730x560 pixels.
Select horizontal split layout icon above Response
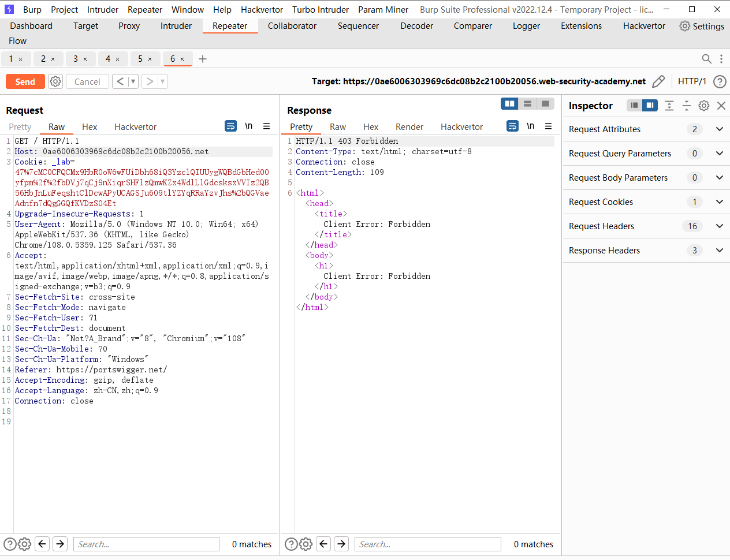point(527,103)
